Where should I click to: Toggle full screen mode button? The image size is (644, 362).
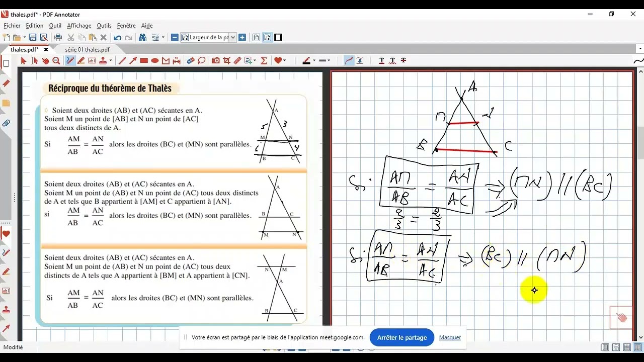click(x=278, y=37)
